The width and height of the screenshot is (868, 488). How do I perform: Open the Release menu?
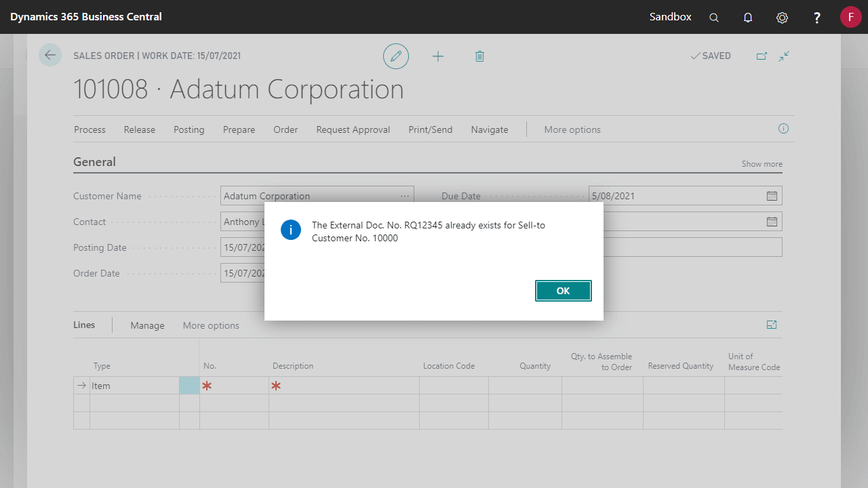[139, 129]
